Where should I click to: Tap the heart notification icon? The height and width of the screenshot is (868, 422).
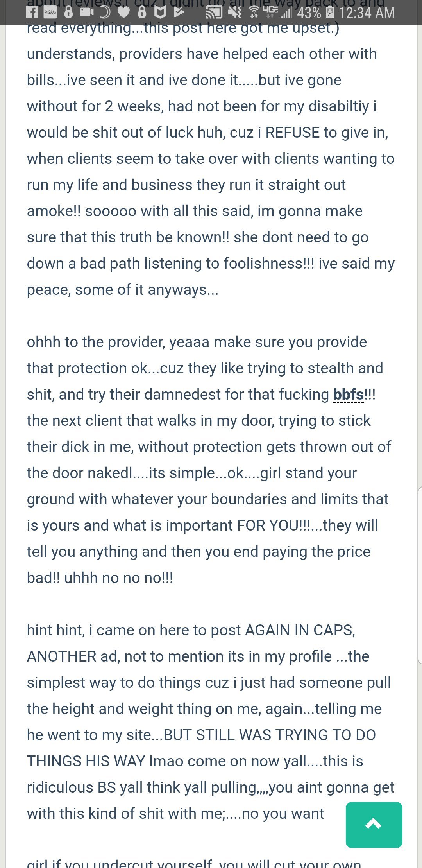click(123, 13)
